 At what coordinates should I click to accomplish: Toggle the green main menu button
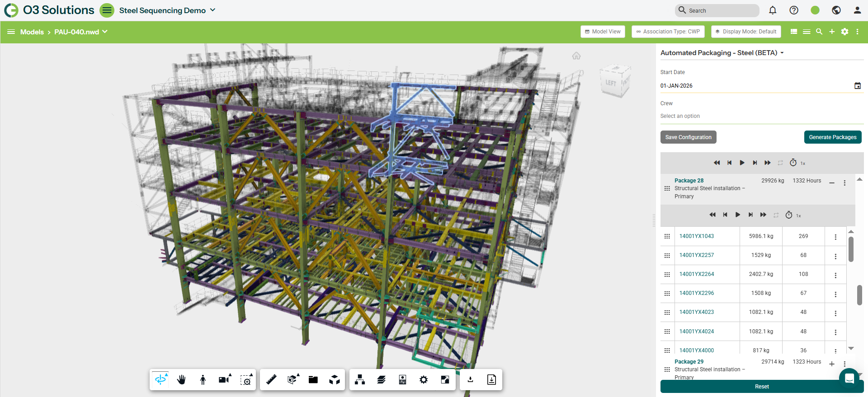[x=107, y=10]
